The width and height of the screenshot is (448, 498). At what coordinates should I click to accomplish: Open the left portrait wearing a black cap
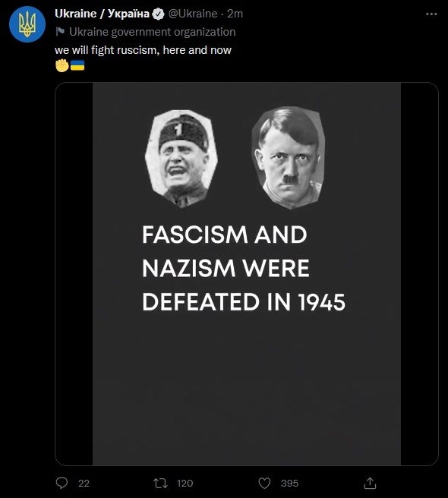point(181,159)
